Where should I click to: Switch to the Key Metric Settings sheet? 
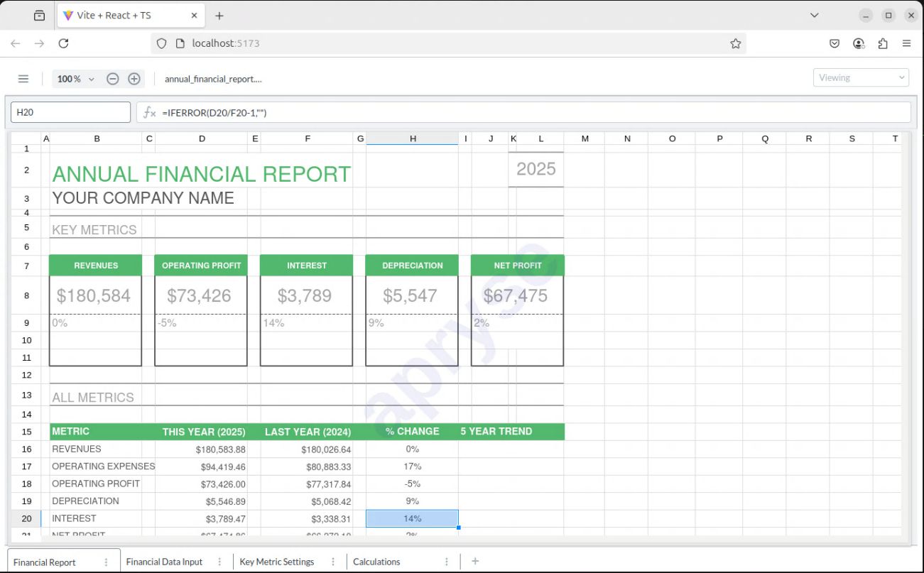pyautogui.click(x=277, y=561)
